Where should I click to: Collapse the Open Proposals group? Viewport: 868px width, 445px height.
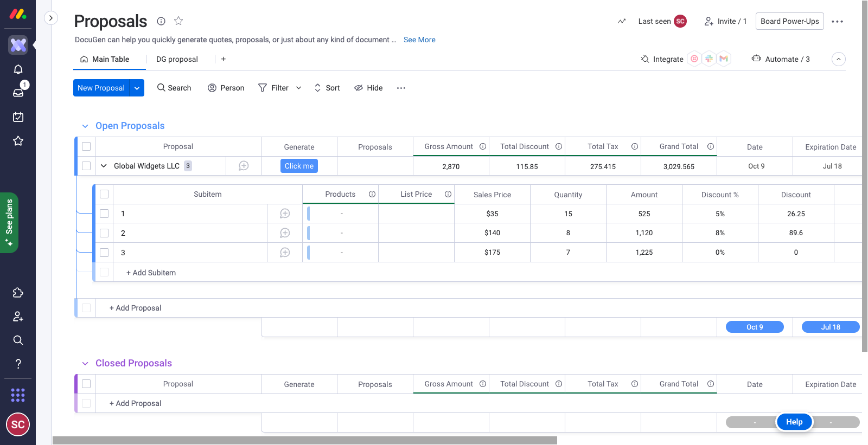click(x=85, y=126)
